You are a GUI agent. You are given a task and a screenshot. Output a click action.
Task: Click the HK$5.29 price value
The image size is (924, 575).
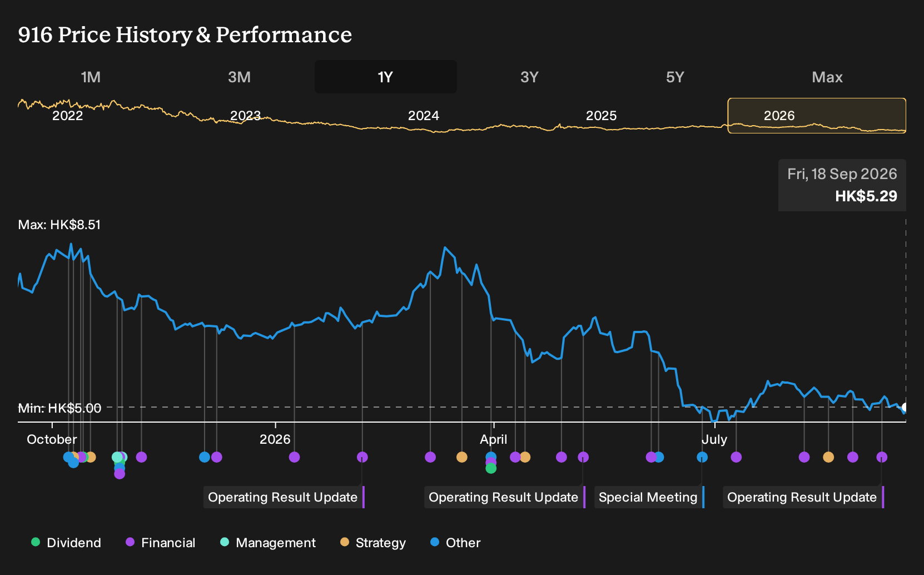pos(866,196)
